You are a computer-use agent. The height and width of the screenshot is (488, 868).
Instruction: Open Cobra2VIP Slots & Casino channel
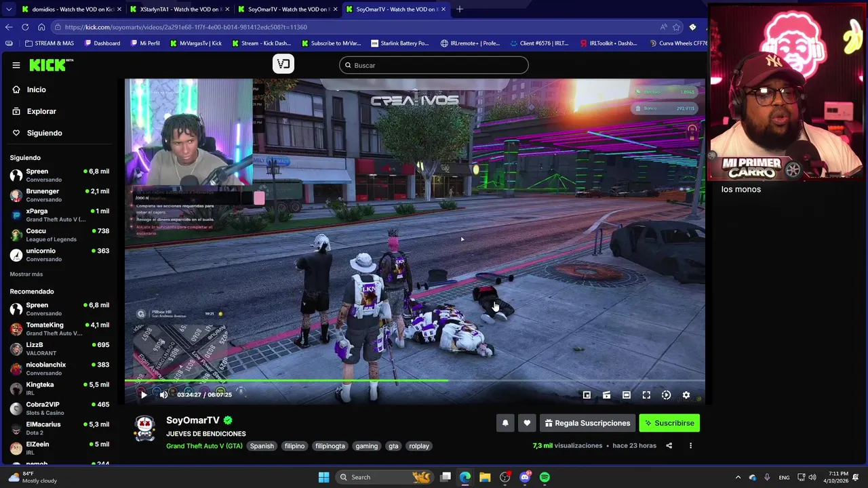[60, 408]
